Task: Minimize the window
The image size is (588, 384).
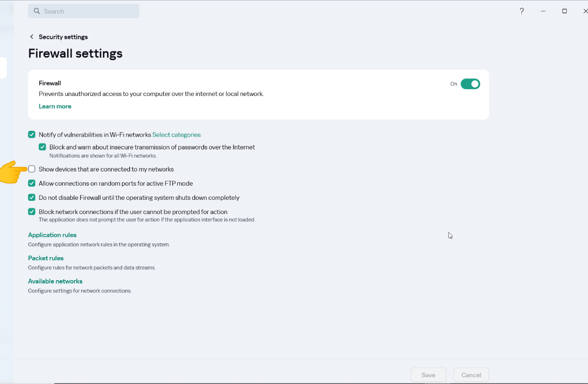Action: click(543, 11)
